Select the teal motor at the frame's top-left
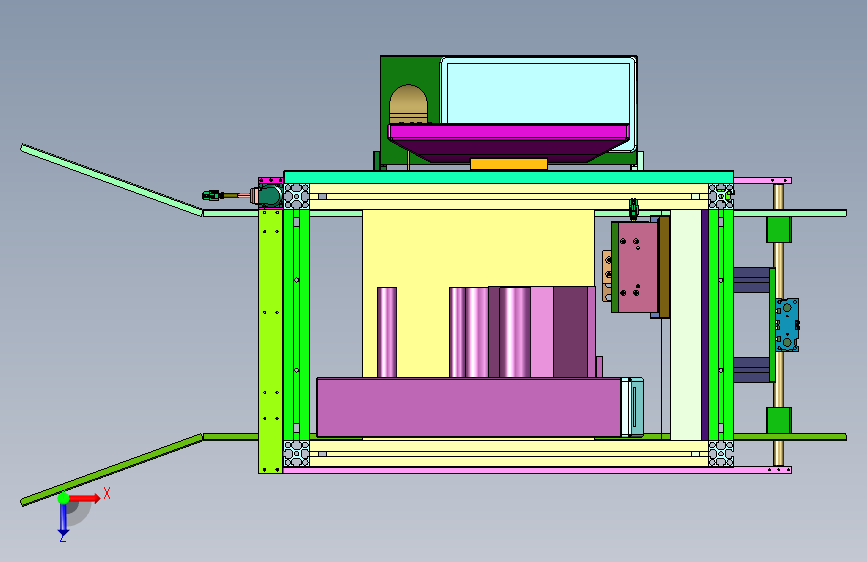The width and height of the screenshot is (867, 562). [269, 195]
